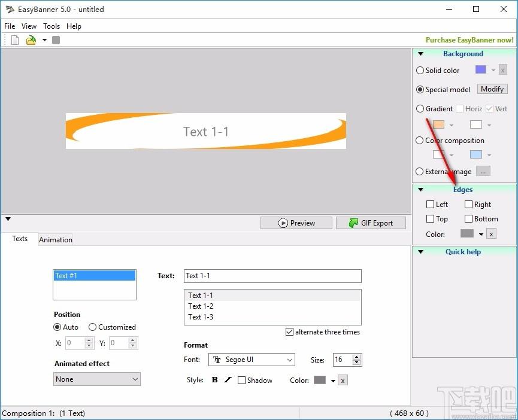Click the GIF Export button

click(371, 223)
